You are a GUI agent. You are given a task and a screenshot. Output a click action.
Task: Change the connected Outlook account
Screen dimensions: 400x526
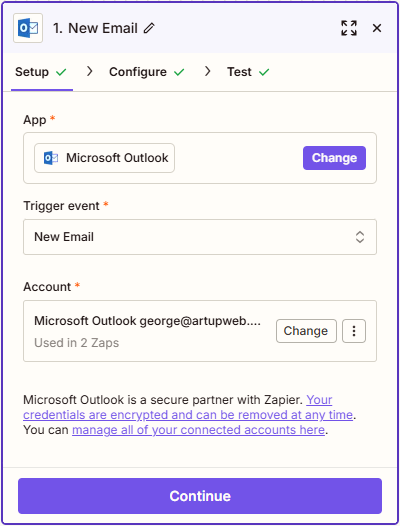tap(306, 331)
